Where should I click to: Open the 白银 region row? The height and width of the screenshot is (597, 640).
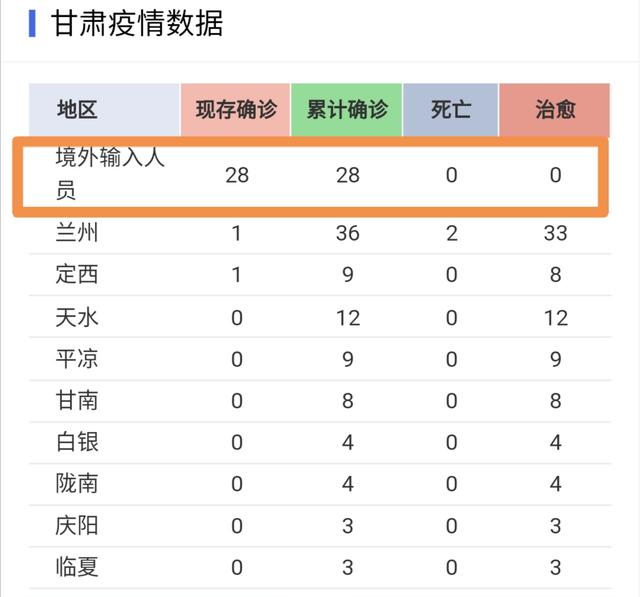pyautogui.click(x=320, y=442)
